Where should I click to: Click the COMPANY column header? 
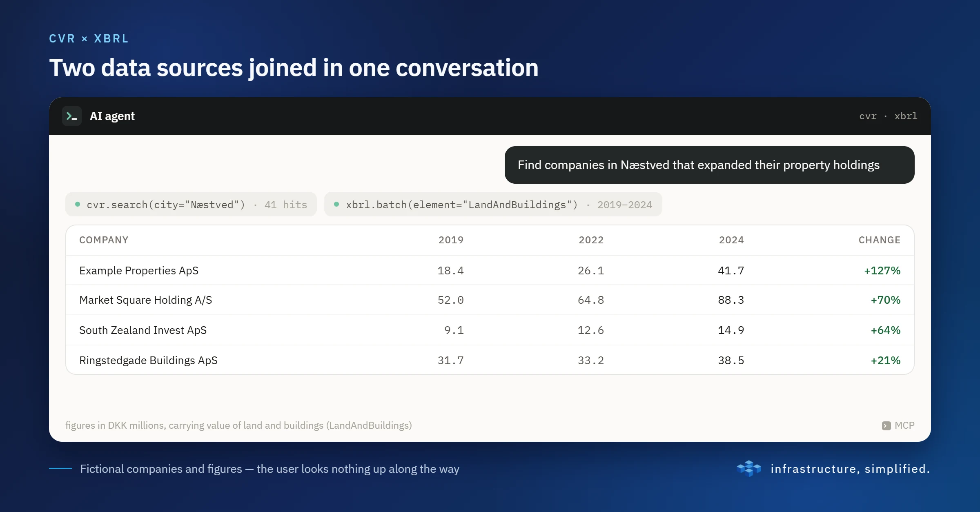[x=104, y=240]
